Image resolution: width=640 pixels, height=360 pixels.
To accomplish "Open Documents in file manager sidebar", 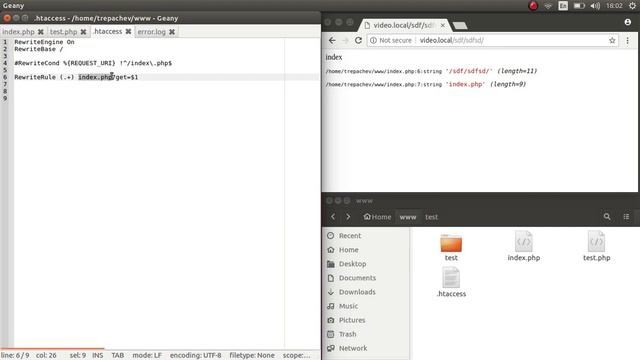I will [357, 278].
